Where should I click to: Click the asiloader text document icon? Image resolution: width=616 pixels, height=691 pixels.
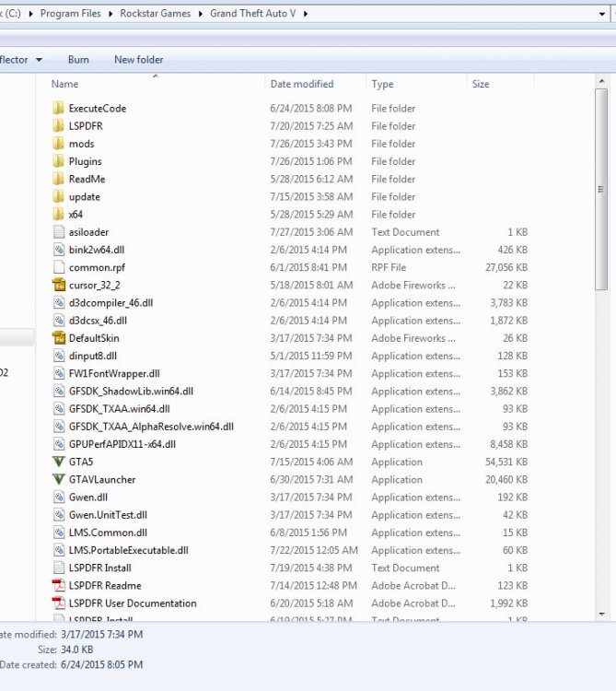tap(59, 232)
